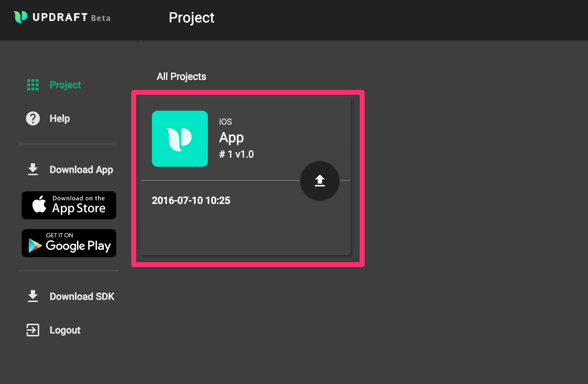Click the Logout exit icon
The height and width of the screenshot is (384, 588).
[33, 330]
